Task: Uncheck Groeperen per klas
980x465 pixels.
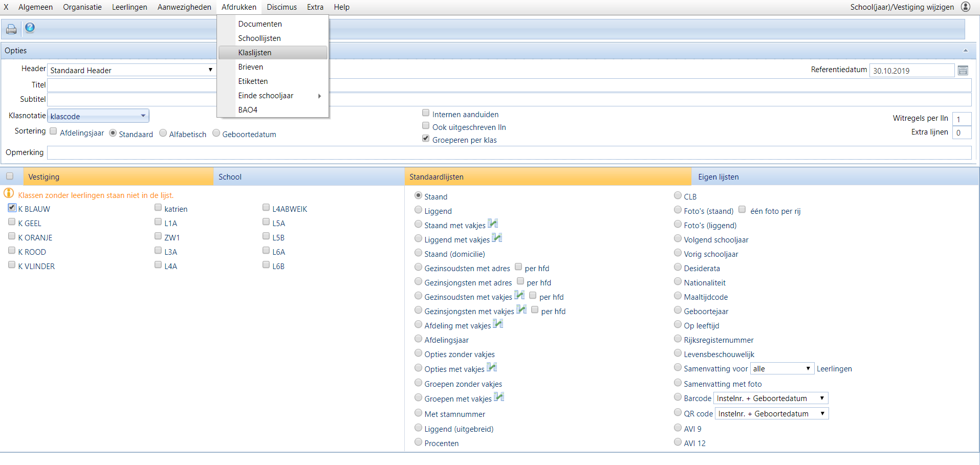Action: (426, 138)
